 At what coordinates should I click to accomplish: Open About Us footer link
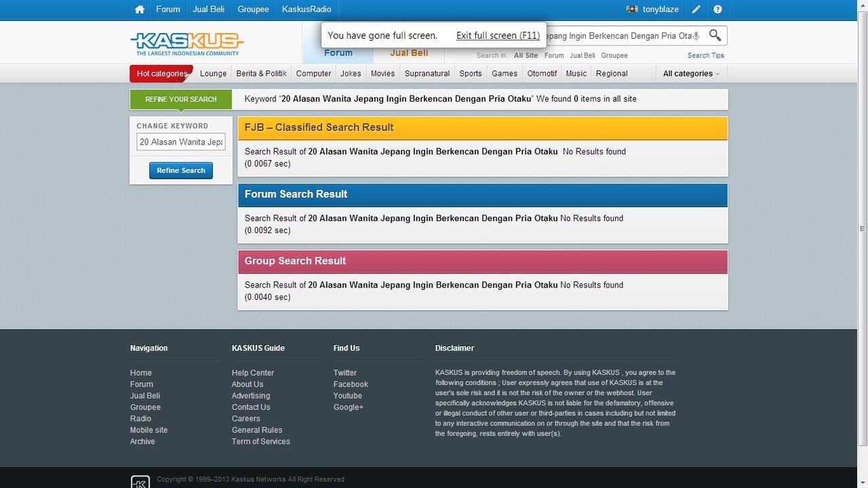pyautogui.click(x=248, y=384)
